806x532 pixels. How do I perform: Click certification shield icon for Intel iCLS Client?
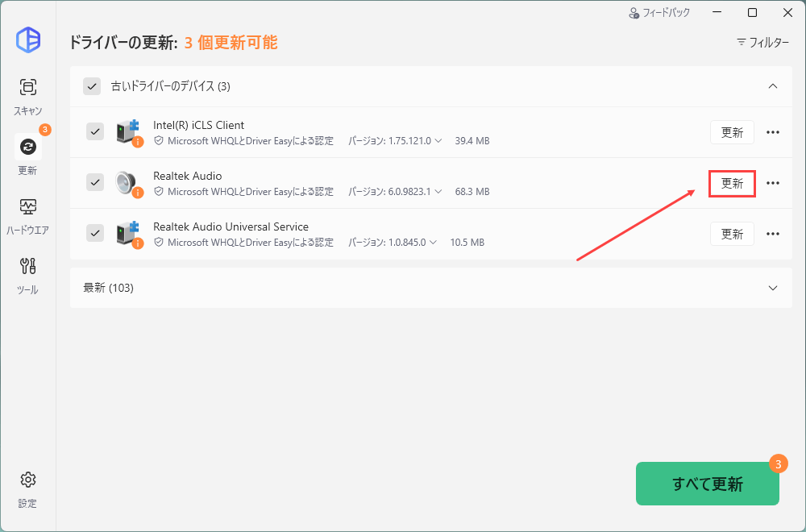(x=159, y=140)
